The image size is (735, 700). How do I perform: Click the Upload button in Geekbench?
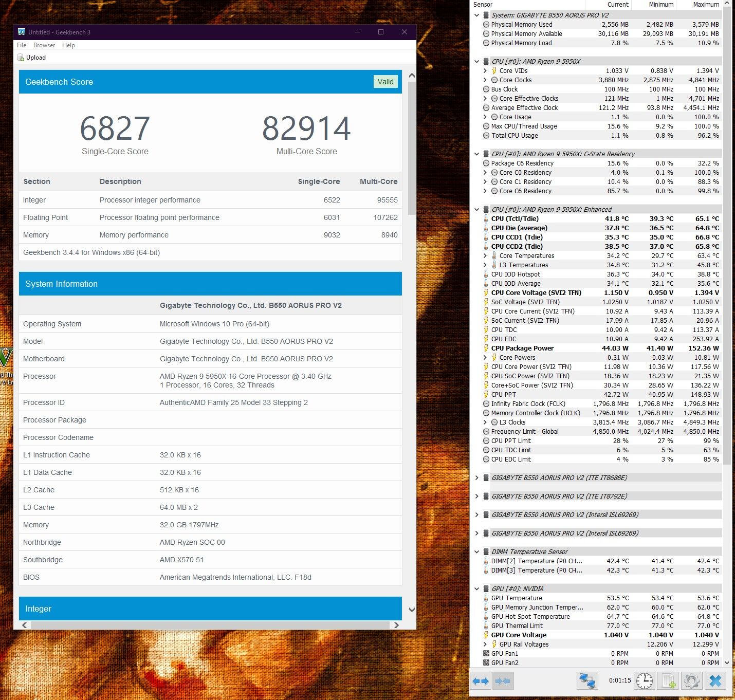click(x=31, y=58)
